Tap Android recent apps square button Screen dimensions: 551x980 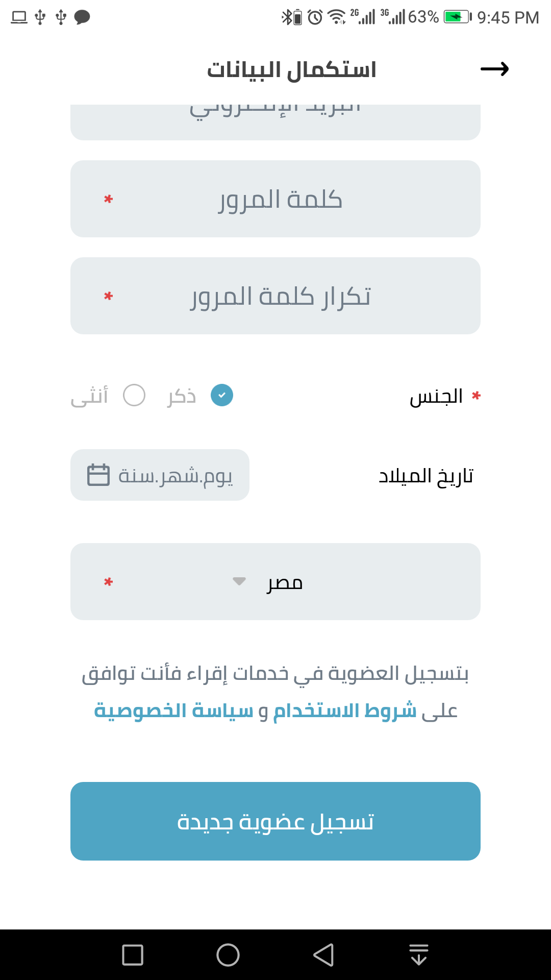click(133, 955)
